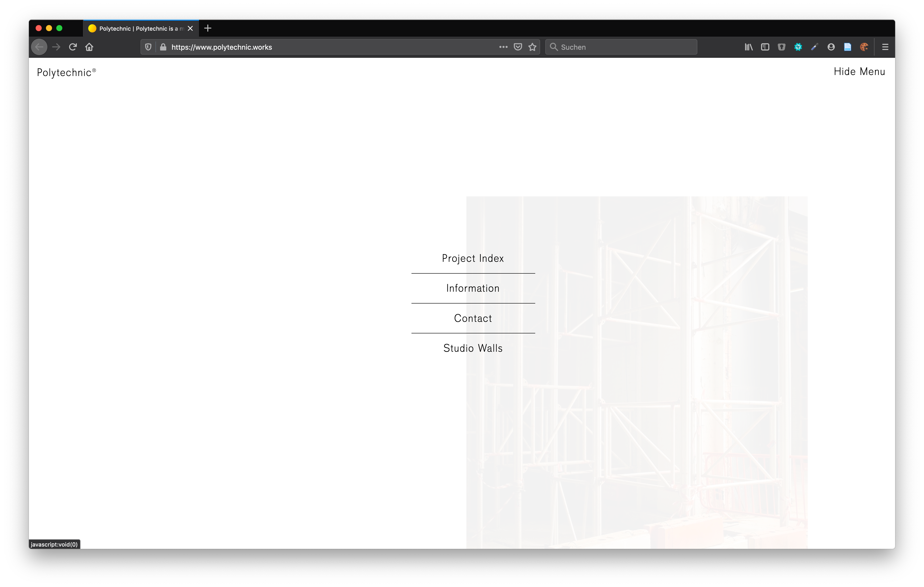Bookmark this page with the star
The height and width of the screenshot is (587, 924).
click(x=532, y=47)
